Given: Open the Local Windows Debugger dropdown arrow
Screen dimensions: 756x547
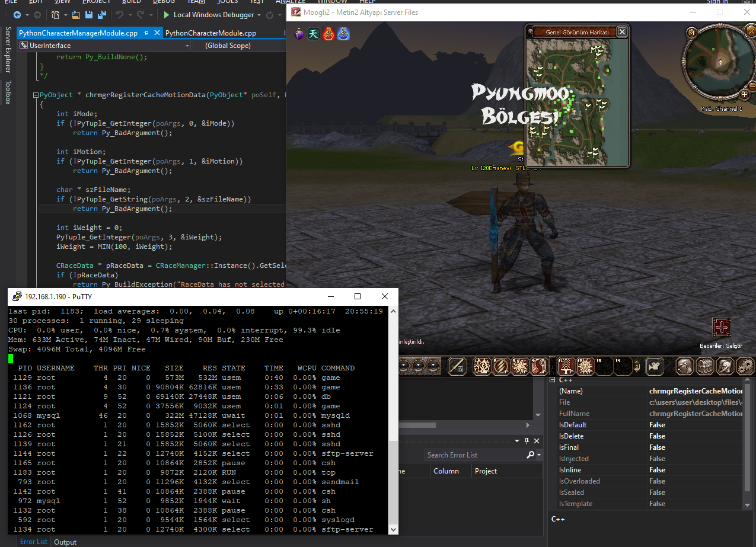Looking at the screenshot, I should coord(259,15).
